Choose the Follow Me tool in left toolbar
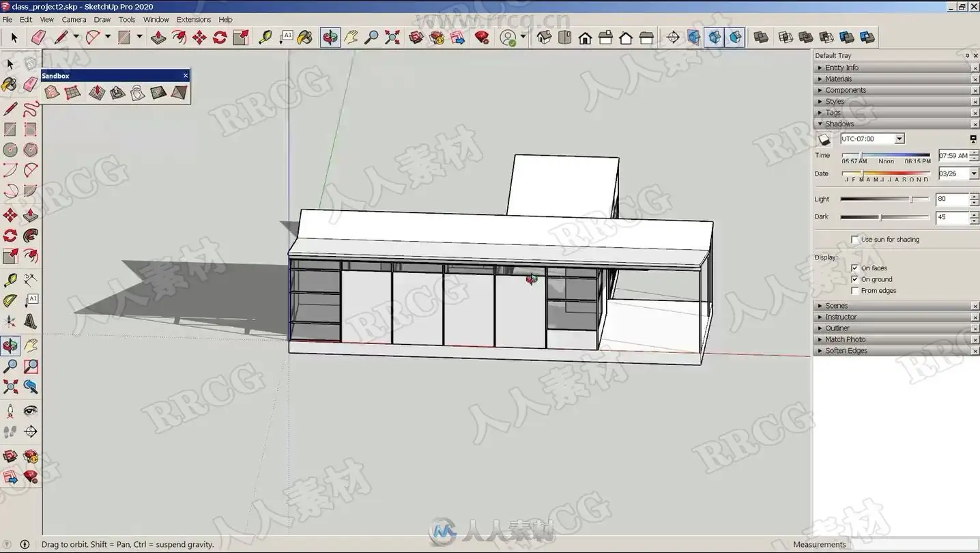The width and height of the screenshot is (980, 553). pyautogui.click(x=31, y=236)
